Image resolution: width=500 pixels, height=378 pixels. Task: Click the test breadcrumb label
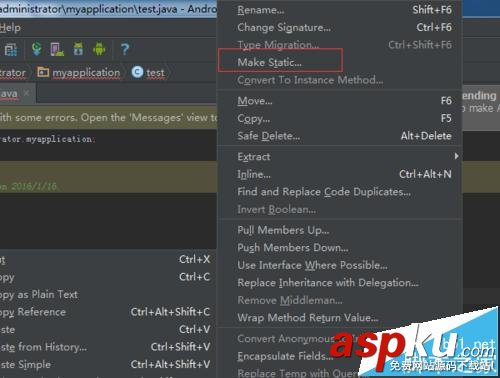click(x=155, y=73)
